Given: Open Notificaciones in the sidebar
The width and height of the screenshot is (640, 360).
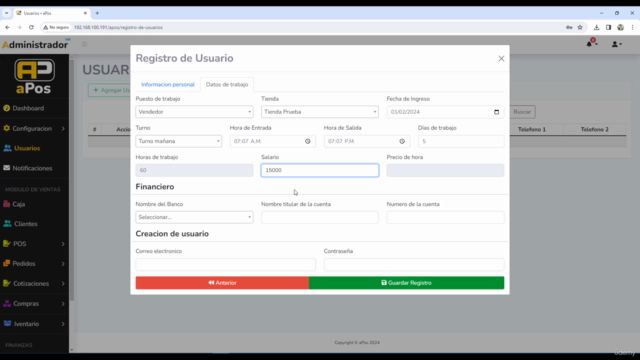Looking at the screenshot, I should point(32,168).
